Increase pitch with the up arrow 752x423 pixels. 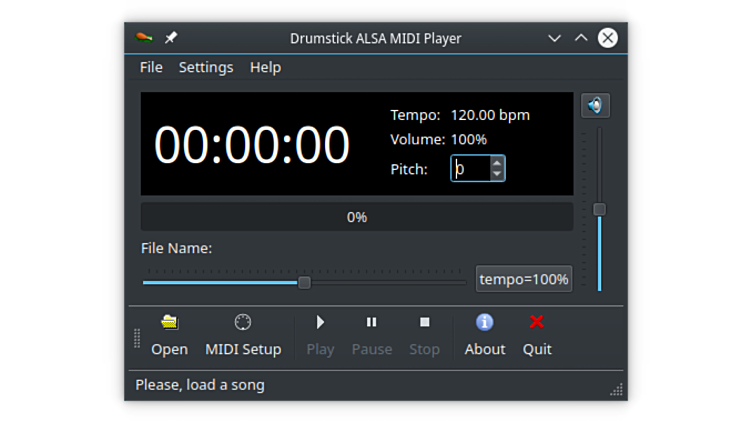(x=497, y=162)
